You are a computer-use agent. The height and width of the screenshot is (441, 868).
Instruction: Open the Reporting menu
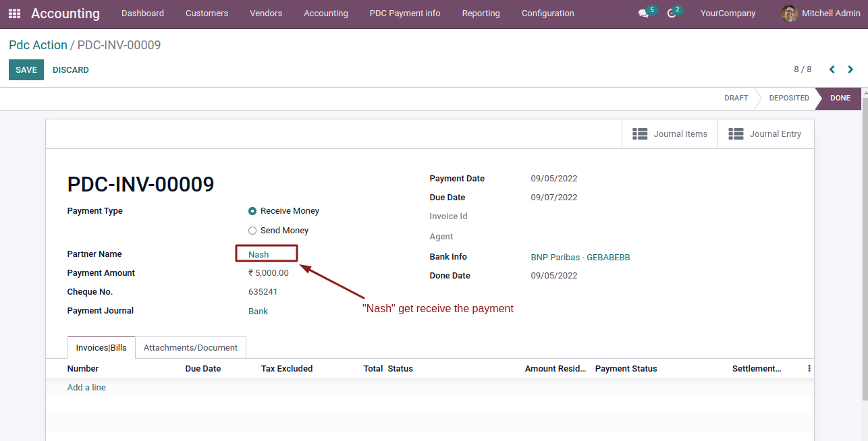pos(481,13)
